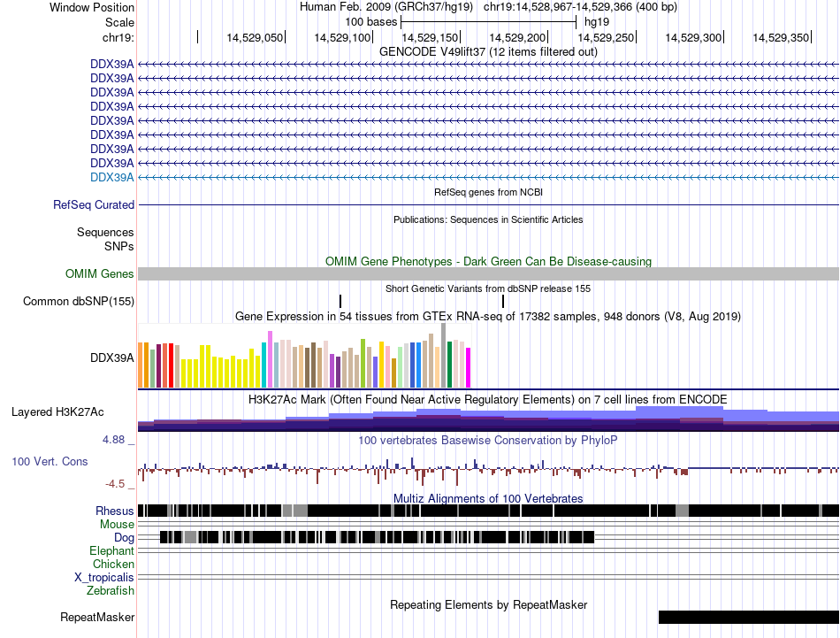Click the Sequences track label
Viewport: 840px width, 638px height.
(x=105, y=232)
